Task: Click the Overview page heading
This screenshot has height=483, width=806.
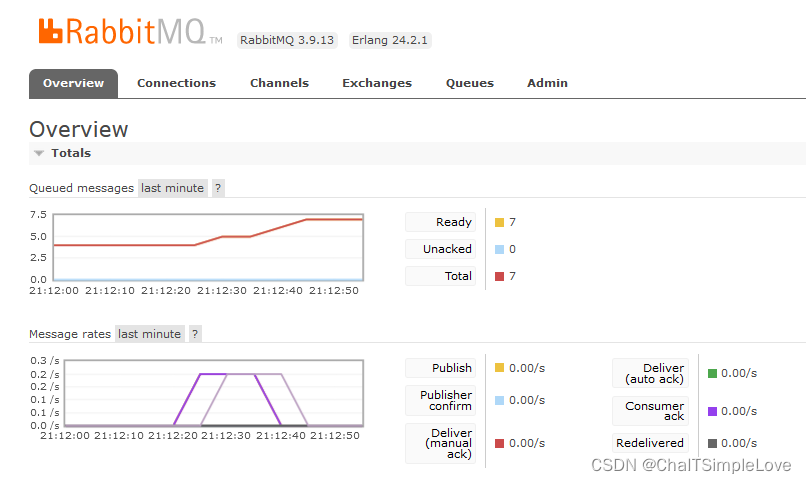Action: [79, 129]
